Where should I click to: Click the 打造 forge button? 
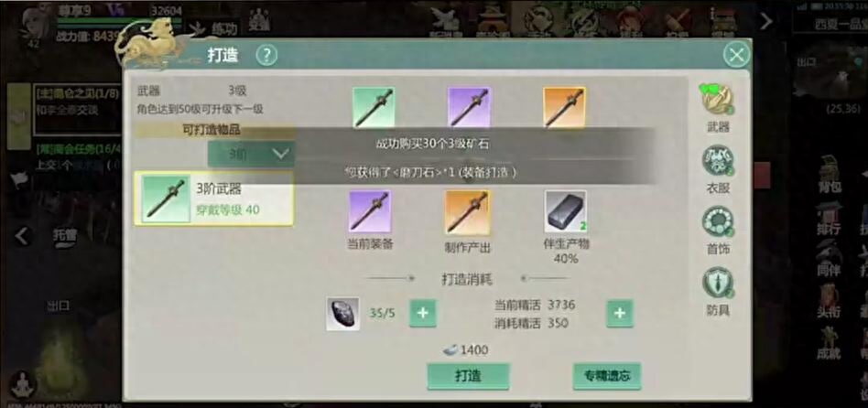pyautogui.click(x=468, y=376)
